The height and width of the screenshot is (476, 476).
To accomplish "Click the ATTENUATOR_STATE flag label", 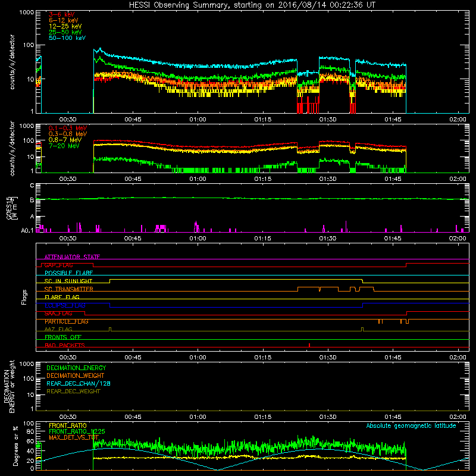I will [x=72, y=257].
